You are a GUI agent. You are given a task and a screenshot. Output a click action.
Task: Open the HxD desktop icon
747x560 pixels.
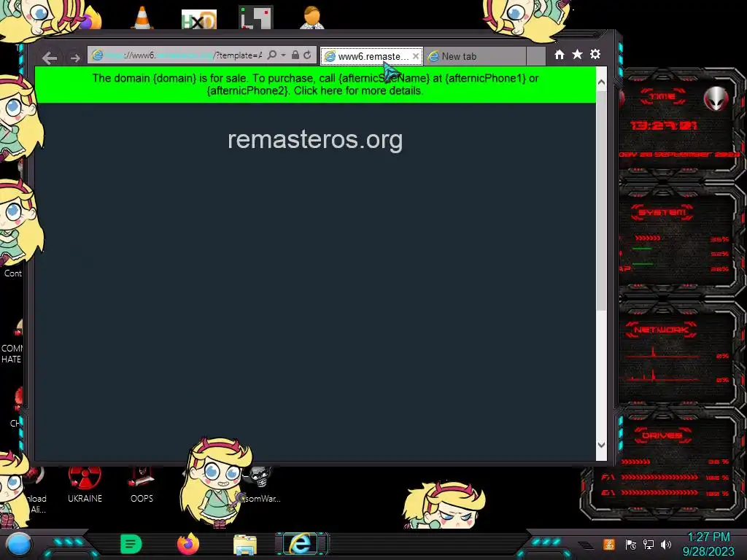click(198, 20)
